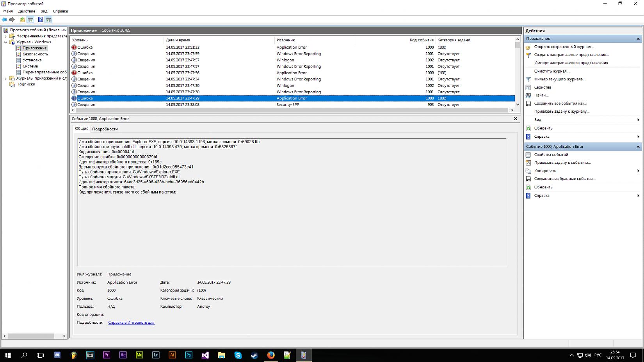Click the floppy icon for Сохранить все события как

click(x=528, y=103)
